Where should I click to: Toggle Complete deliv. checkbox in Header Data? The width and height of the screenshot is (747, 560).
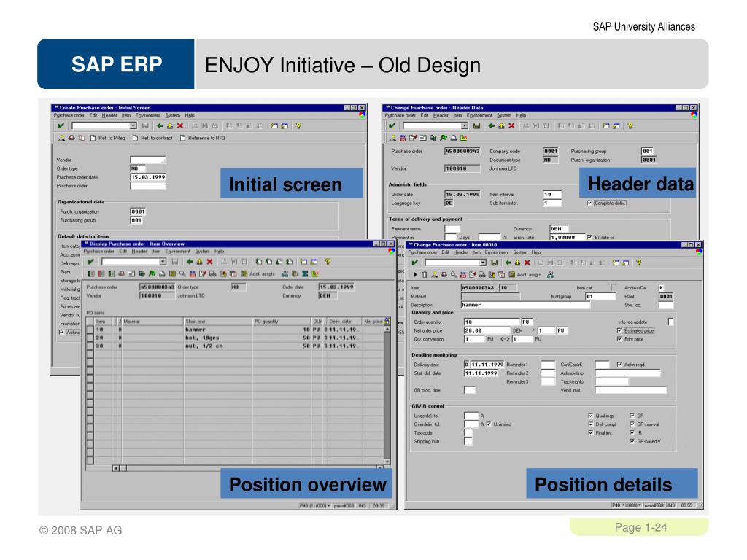coord(589,203)
